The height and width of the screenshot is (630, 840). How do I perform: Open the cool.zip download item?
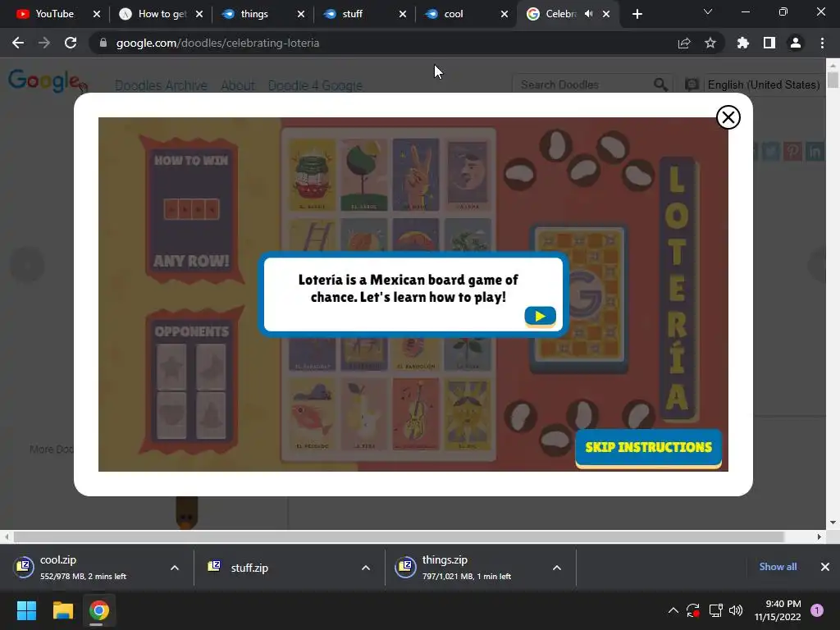tap(85, 568)
